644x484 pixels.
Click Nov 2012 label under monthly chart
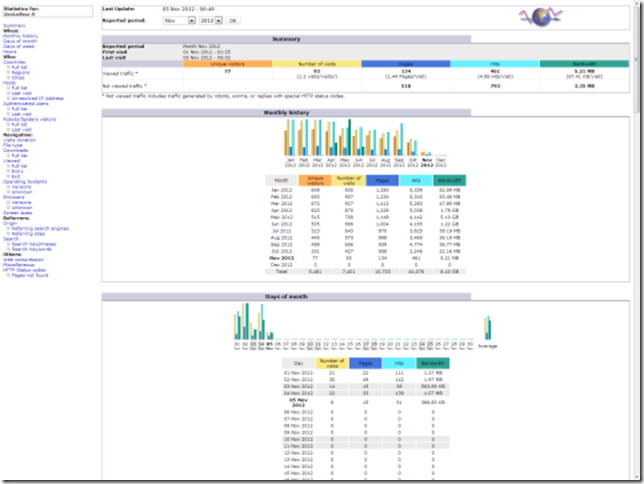point(427,163)
